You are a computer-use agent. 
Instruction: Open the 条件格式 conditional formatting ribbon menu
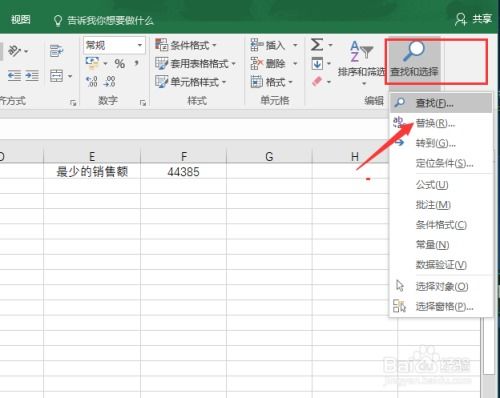[x=186, y=45]
